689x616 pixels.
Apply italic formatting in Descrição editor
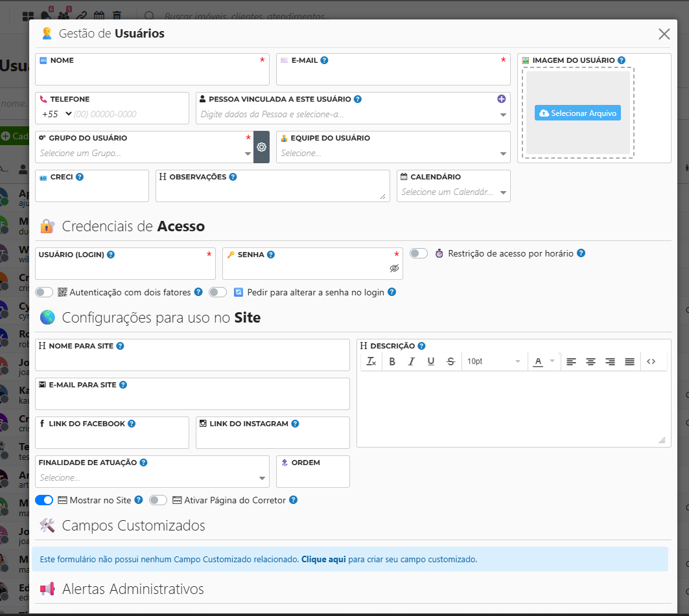[x=411, y=361]
